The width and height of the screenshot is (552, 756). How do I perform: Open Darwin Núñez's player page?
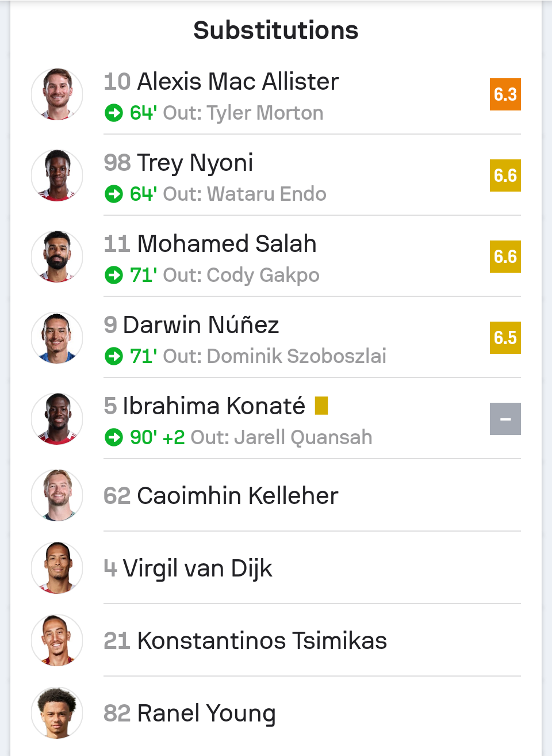pos(201,325)
